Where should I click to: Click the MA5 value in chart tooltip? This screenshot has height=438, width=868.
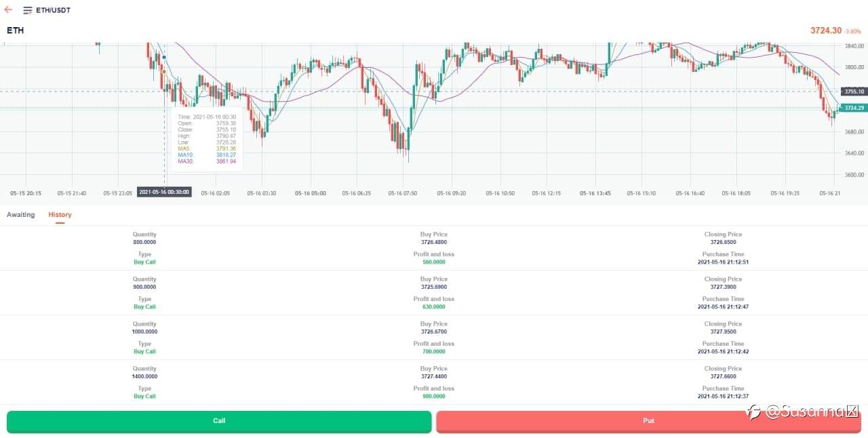click(x=226, y=148)
